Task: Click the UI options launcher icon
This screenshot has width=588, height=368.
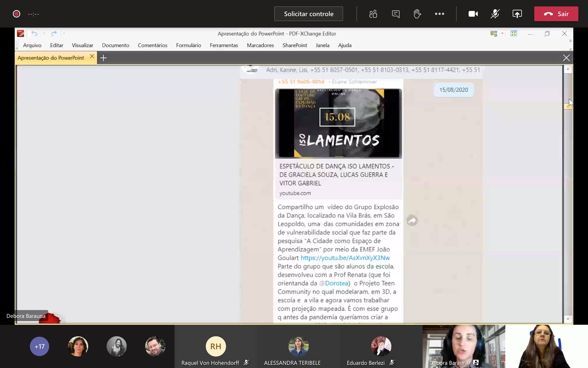Action: (x=494, y=34)
